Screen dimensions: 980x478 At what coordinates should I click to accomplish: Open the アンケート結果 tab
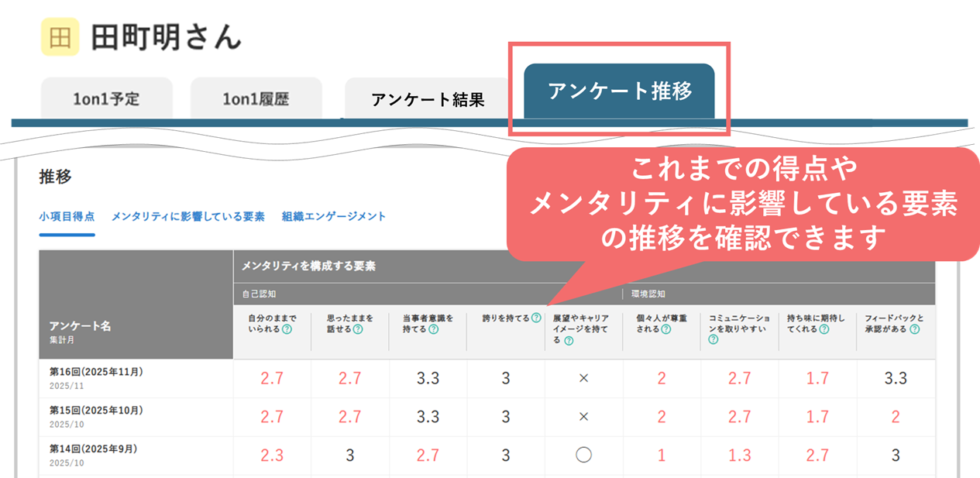pos(428,99)
